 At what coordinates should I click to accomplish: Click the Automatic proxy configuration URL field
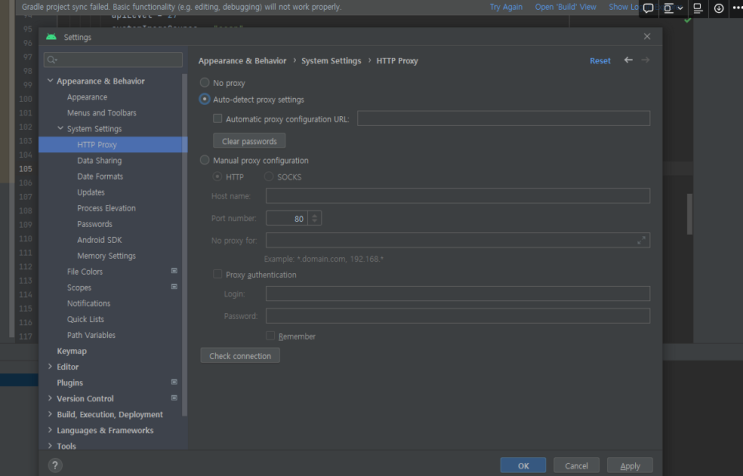click(503, 118)
